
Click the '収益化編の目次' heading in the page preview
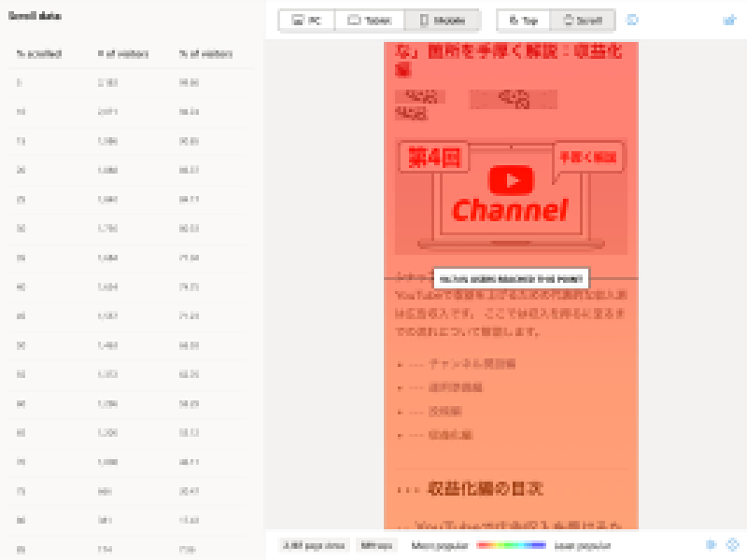(x=485, y=488)
